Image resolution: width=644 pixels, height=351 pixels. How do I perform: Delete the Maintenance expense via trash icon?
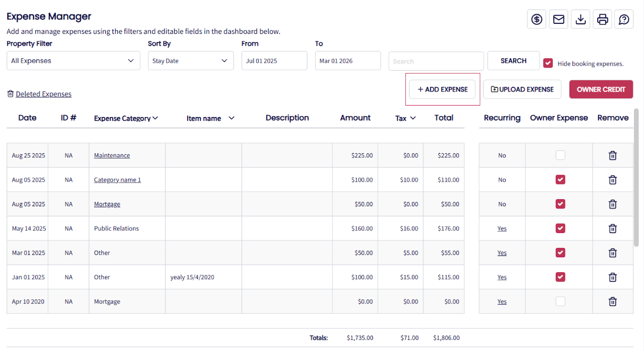(x=613, y=155)
